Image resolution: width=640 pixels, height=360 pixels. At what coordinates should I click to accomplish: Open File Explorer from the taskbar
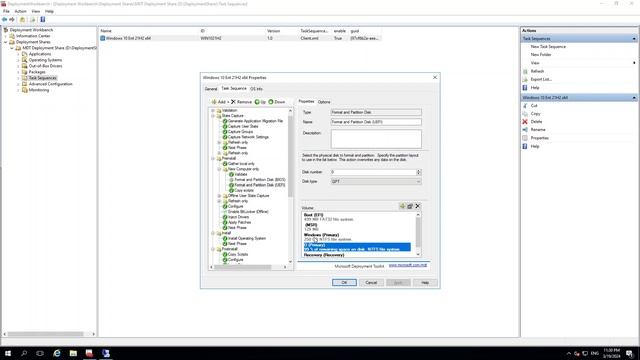[73, 353]
